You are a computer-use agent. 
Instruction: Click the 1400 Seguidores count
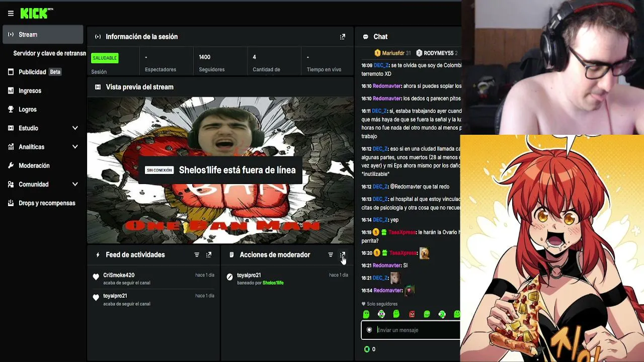204,57
